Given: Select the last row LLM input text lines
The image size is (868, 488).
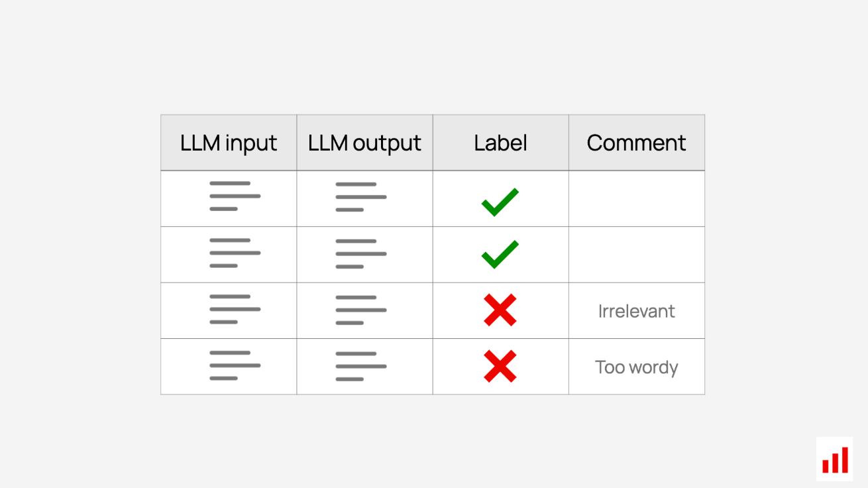Looking at the screenshot, I should click(235, 365).
